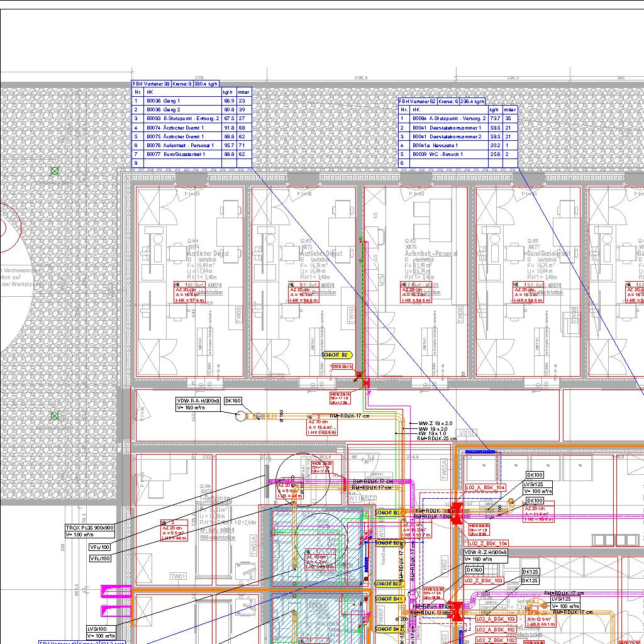Click the red L02_Z_BSK_104 label
The width and height of the screenshot is (644, 644).
[x=487, y=543]
